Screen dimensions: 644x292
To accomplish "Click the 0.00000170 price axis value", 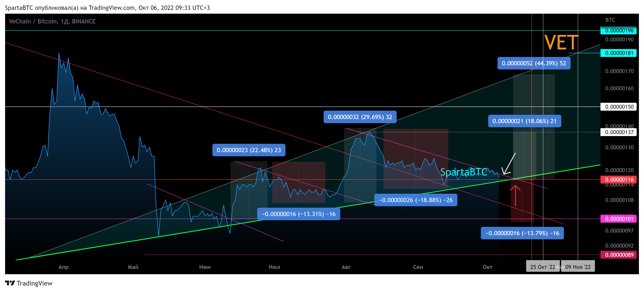I will point(619,71).
